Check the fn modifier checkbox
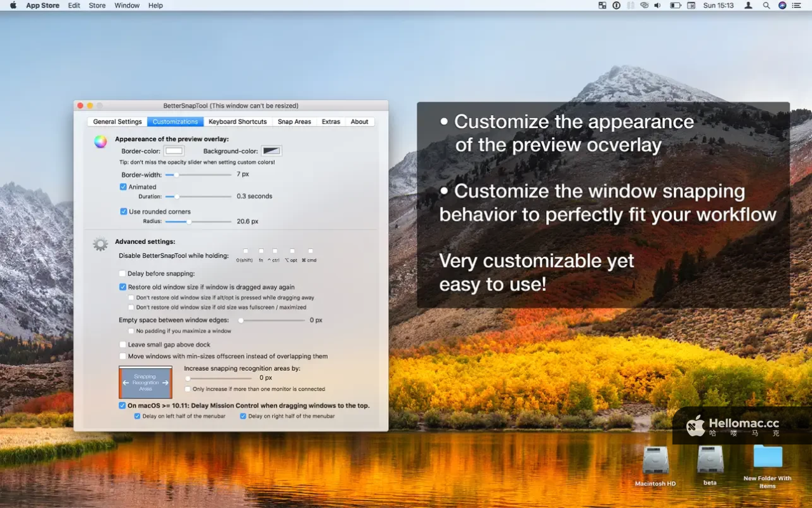Screen dimensions: 812x508 coord(261,251)
